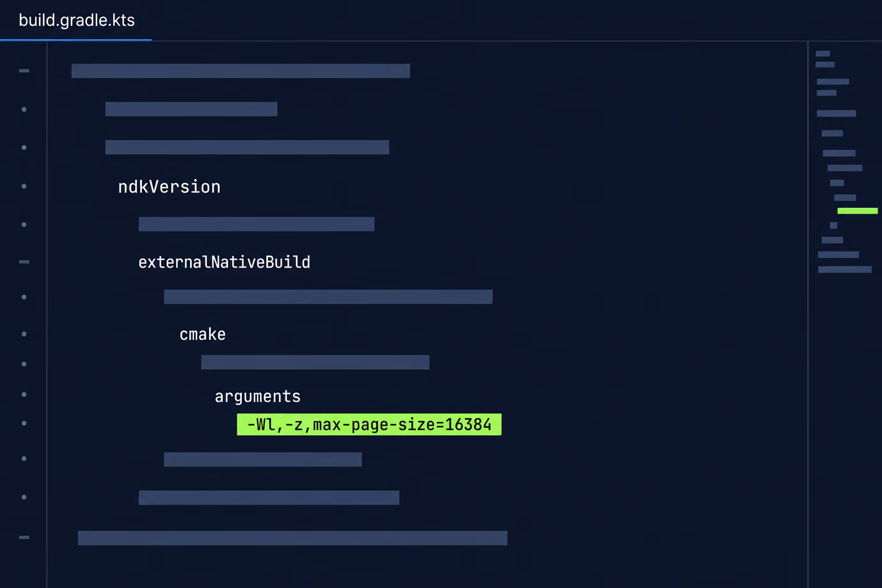Click the cmake block keyword
The height and width of the screenshot is (588, 882).
point(203,334)
